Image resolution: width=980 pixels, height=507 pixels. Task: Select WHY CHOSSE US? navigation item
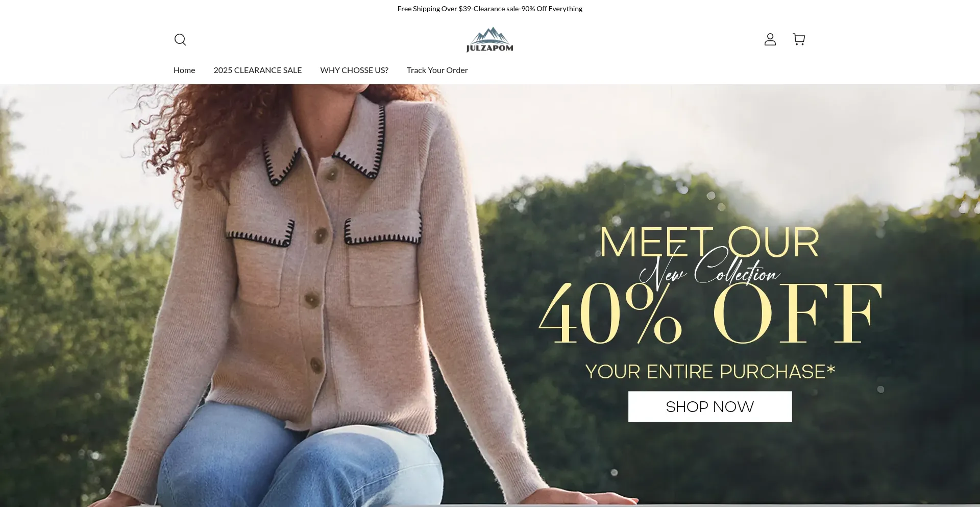[x=354, y=70]
